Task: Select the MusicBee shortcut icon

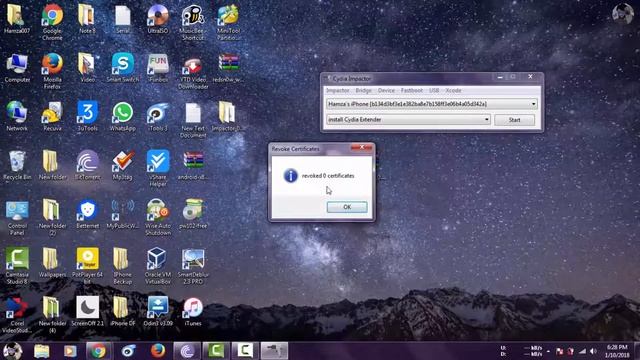Action: pos(193,22)
